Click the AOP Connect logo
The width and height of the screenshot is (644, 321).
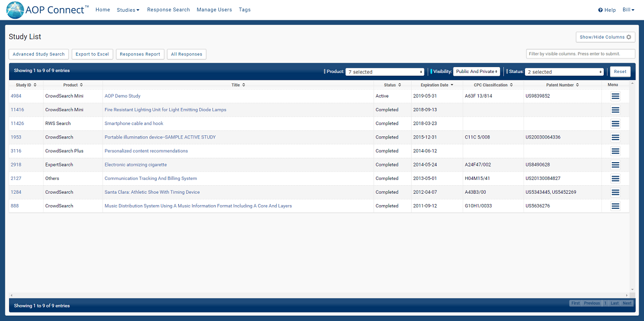coord(48,10)
